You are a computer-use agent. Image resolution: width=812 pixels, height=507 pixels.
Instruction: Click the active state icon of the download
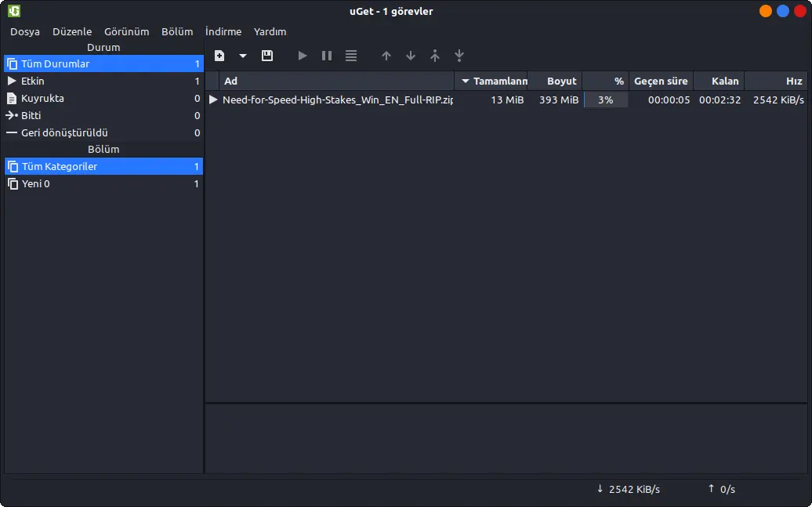[213, 100]
